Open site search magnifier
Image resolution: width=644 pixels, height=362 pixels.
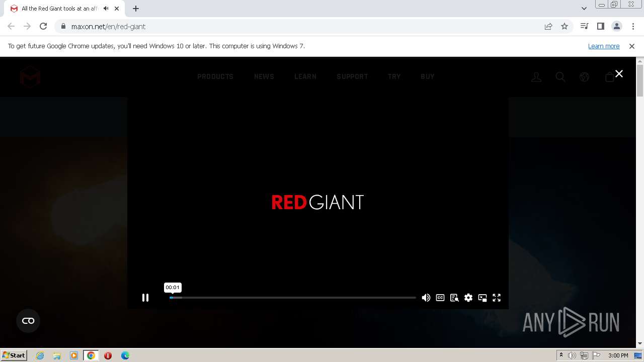(x=560, y=77)
